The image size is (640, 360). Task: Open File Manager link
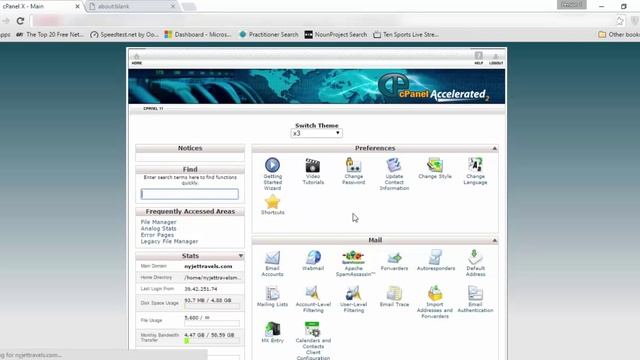click(158, 222)
